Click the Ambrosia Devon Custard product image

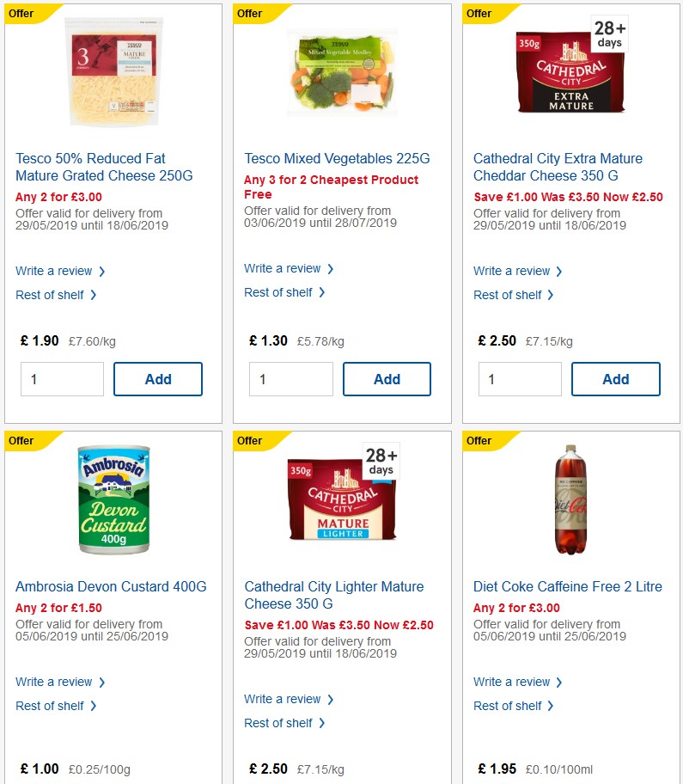[x=113, y=497]
